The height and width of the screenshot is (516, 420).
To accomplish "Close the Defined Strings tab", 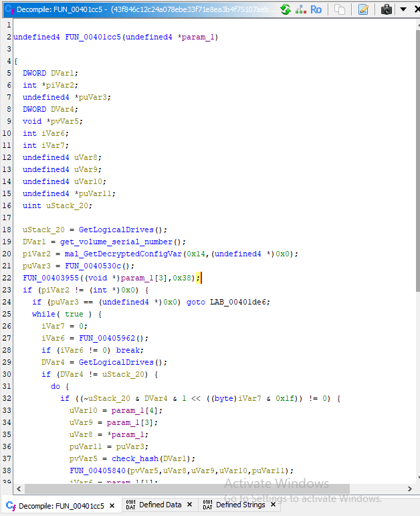I will pos(273,505).
